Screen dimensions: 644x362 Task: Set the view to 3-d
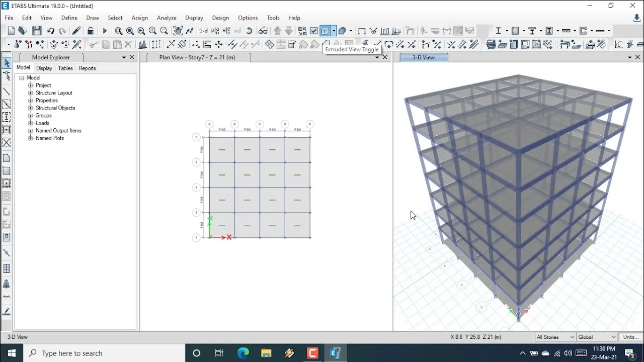[x=203, y=31]
